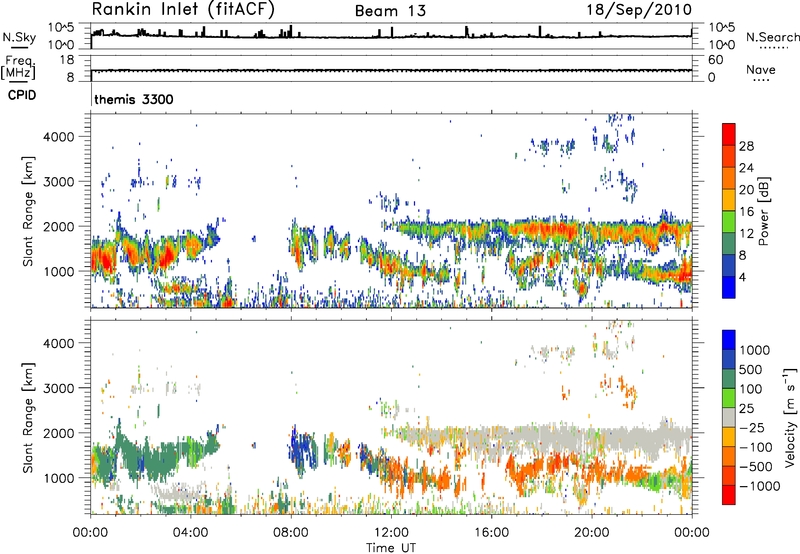Click the '-1000' label on Velocity color bar
Image resolution: width=800 pixels, height=554 pixels.
(x=759, y=486)
